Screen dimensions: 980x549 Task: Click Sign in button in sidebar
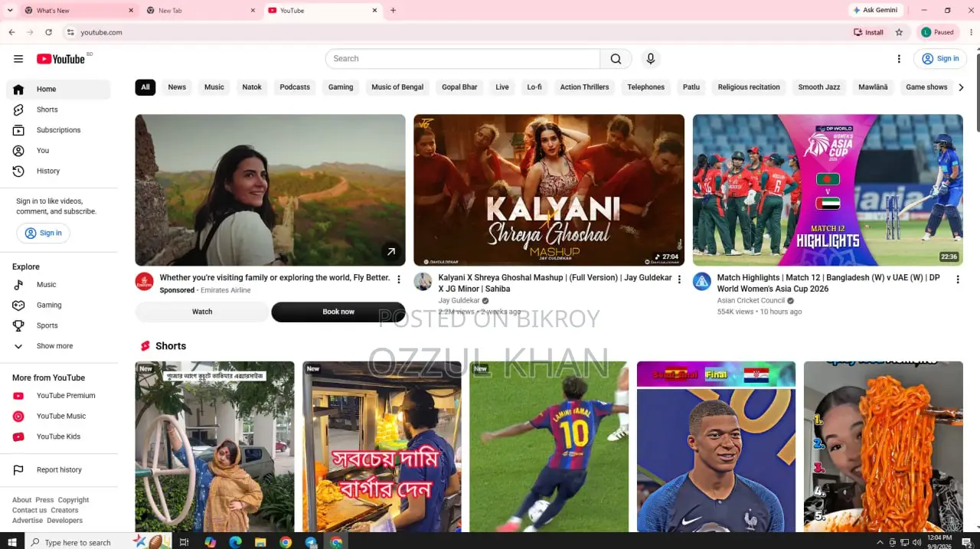(43, 234)
